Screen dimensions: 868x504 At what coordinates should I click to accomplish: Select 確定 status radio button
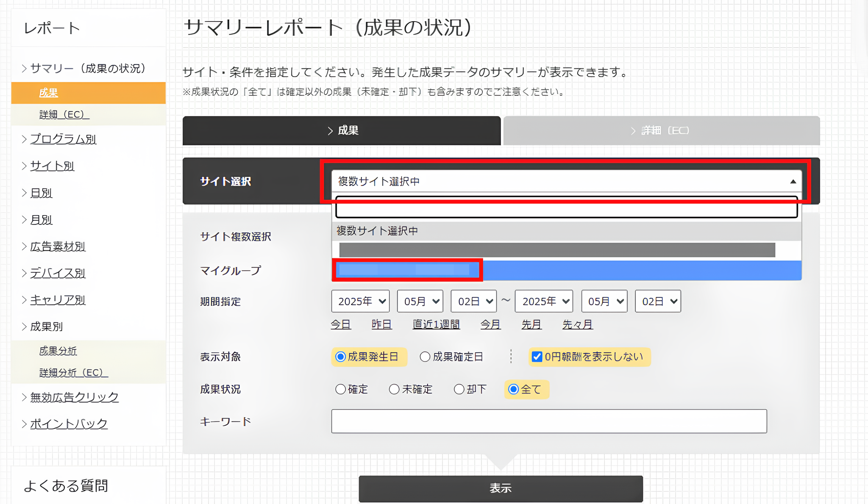click(340, 389)
